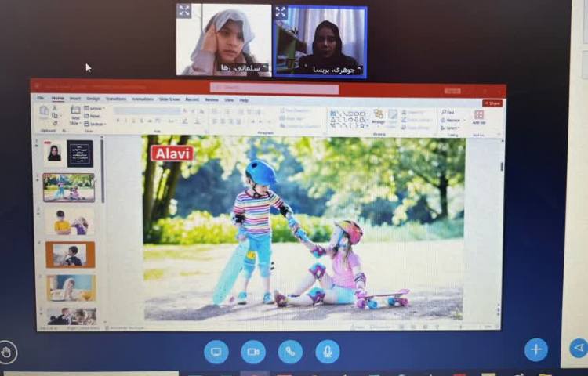Click the blue plus button
588x376 pixels.
[x=536, y=349]
